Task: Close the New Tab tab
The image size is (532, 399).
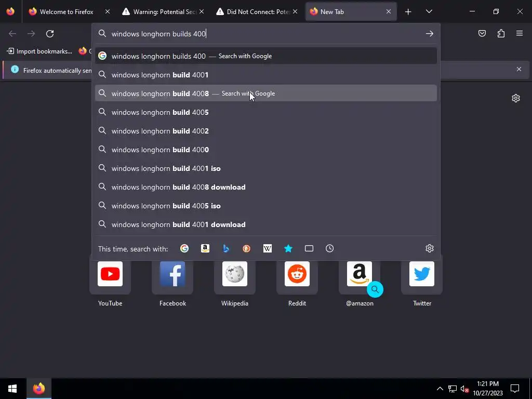Action: (389, 11)
